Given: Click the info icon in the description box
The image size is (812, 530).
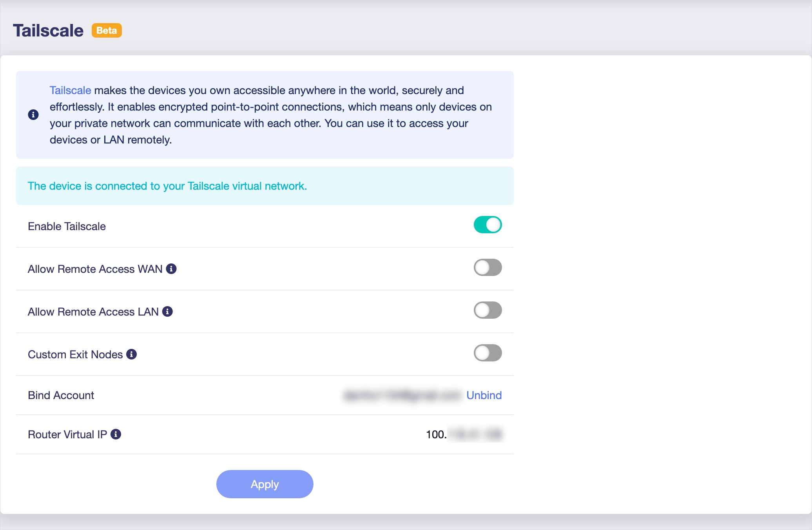Looking at the screenshot, I should 33,114.
